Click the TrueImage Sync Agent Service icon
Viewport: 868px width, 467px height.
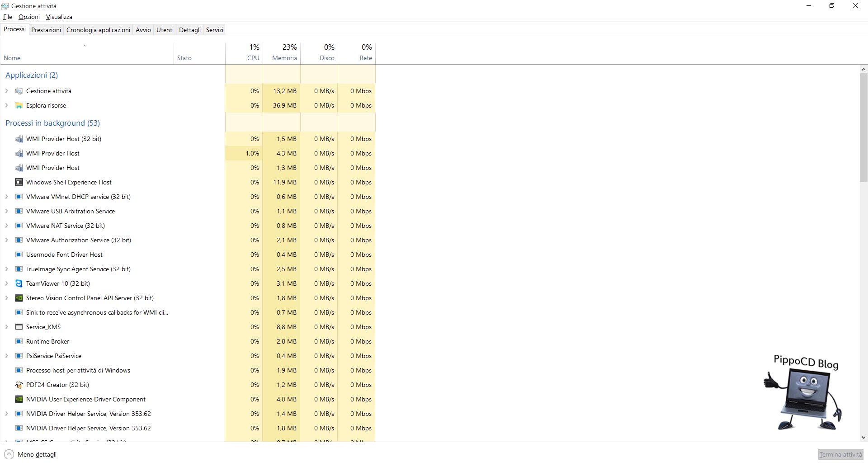pos(19,269)
